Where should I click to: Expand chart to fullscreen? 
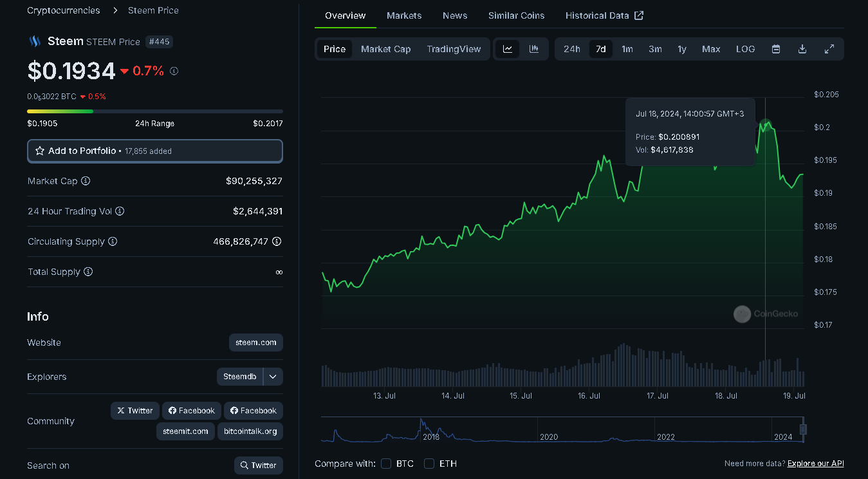click(x=829, y=49)
